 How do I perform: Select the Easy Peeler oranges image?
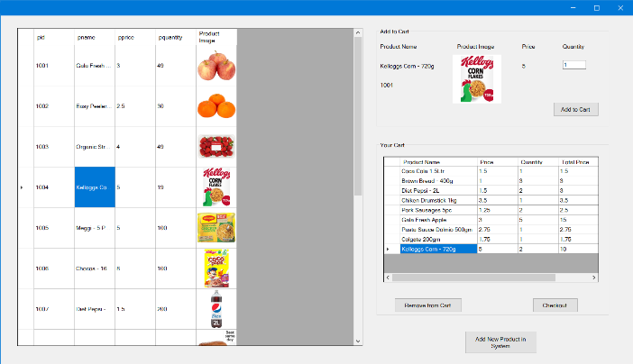(x=216, y=106)
